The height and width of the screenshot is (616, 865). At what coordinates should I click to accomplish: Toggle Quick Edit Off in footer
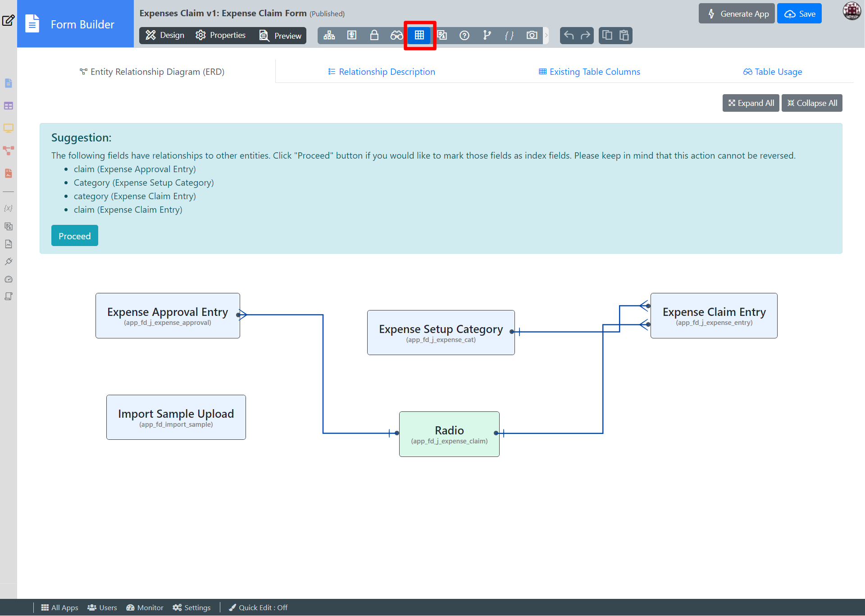[x=258, y=607]
